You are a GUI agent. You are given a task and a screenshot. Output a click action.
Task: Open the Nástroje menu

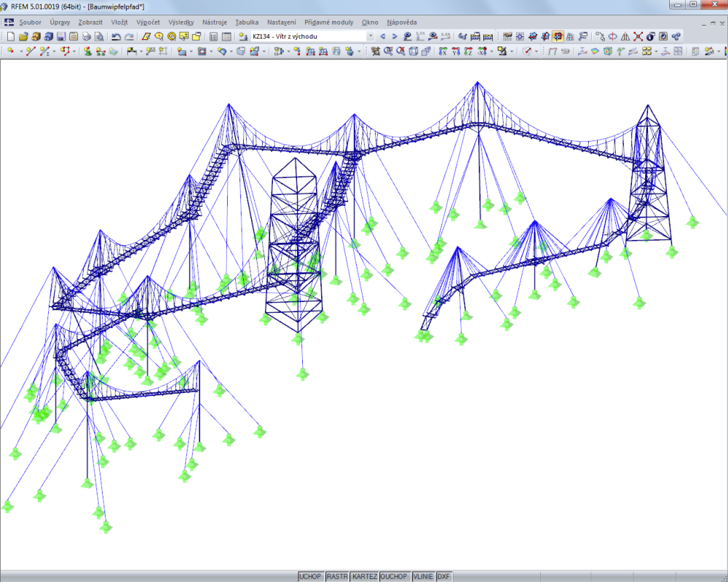(214, 22)
